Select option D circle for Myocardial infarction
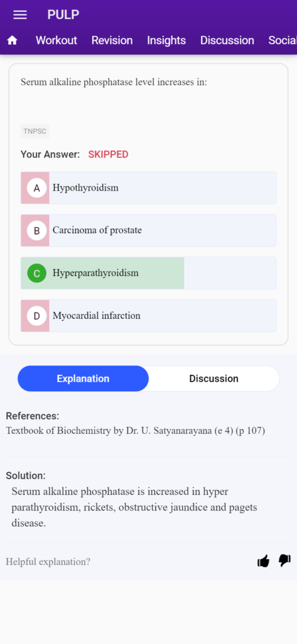 click(36, 316)
